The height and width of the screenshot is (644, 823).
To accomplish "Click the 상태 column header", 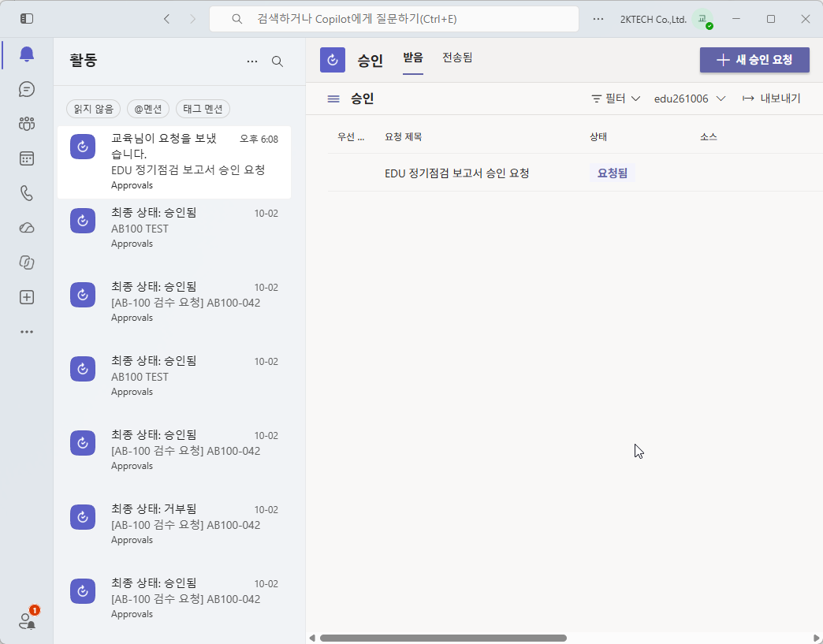I will [x=598, y=137].
